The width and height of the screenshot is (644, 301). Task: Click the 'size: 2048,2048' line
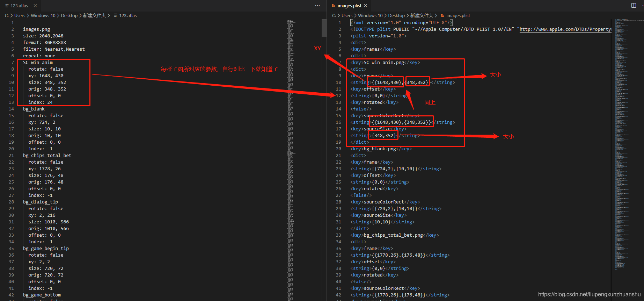pyautogui.click(x=43, y=36)
